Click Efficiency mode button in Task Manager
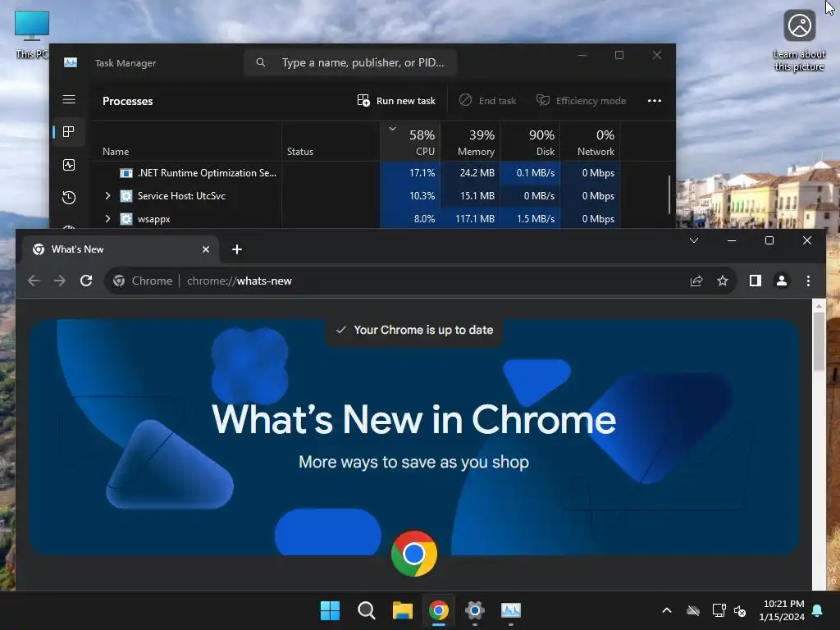 pos(582,101)
